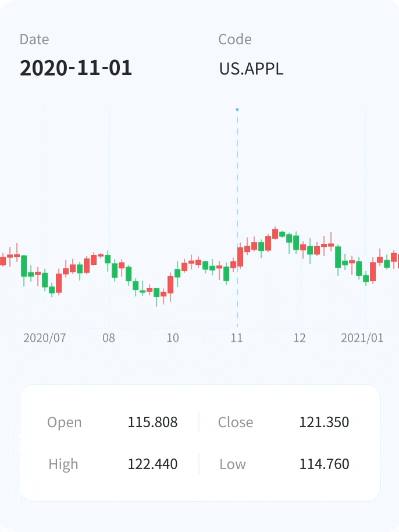This screenshot has width=399, height=532.
Task: Select the High price 122.440
Action: [x=152, y=464]
